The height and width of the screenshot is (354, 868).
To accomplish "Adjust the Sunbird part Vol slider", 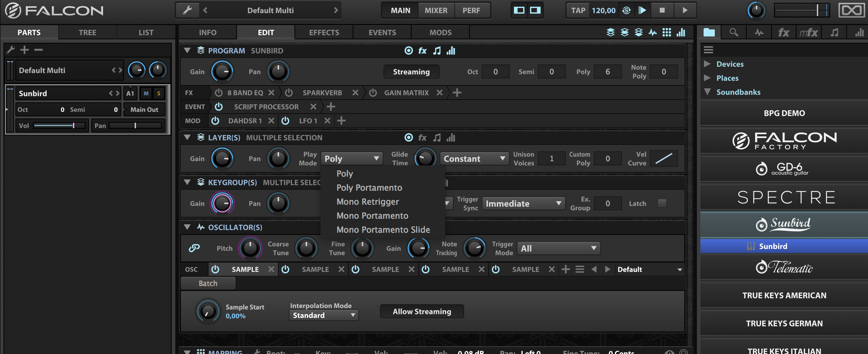I will click(59, 125).
